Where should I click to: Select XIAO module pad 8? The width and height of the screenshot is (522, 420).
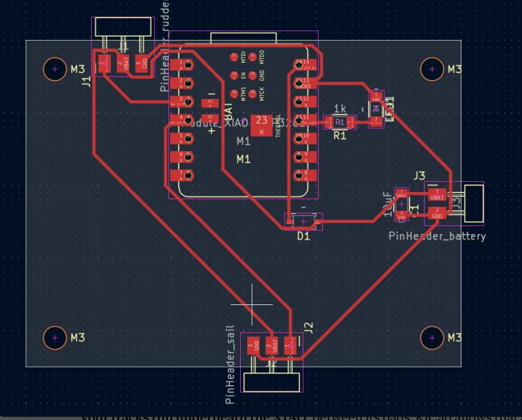(x=305, y=175)
